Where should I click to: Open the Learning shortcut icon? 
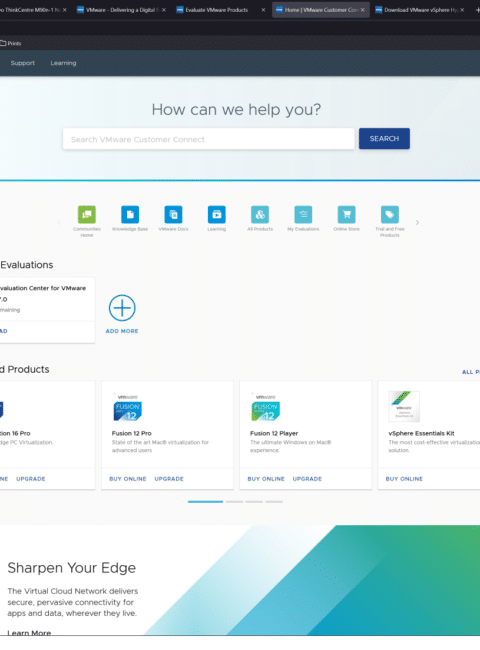[216, 214]
